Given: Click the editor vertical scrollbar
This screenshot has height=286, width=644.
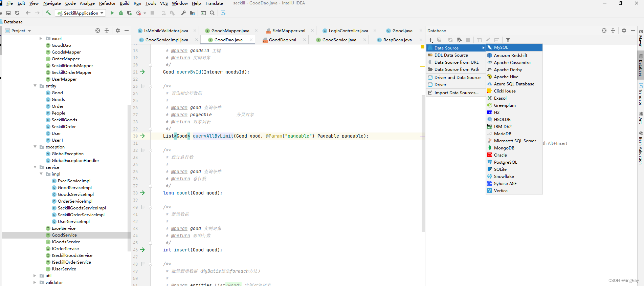Looking at the screenshot, I should tap(423, 164).
